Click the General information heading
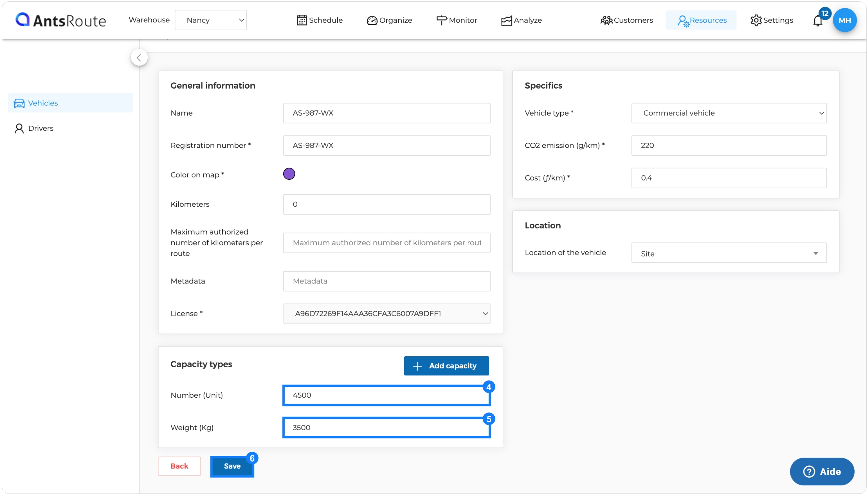Screen dimensions: 868x495 213,86
